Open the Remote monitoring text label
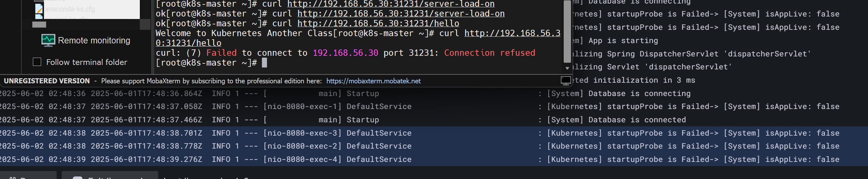 94,41
